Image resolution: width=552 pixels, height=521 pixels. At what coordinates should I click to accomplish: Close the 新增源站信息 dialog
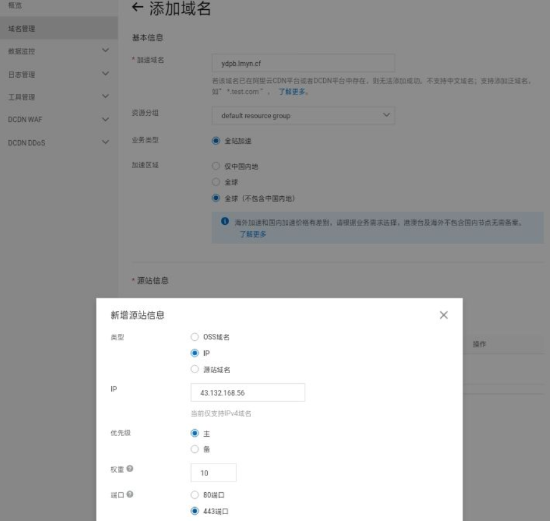point(444,315)
